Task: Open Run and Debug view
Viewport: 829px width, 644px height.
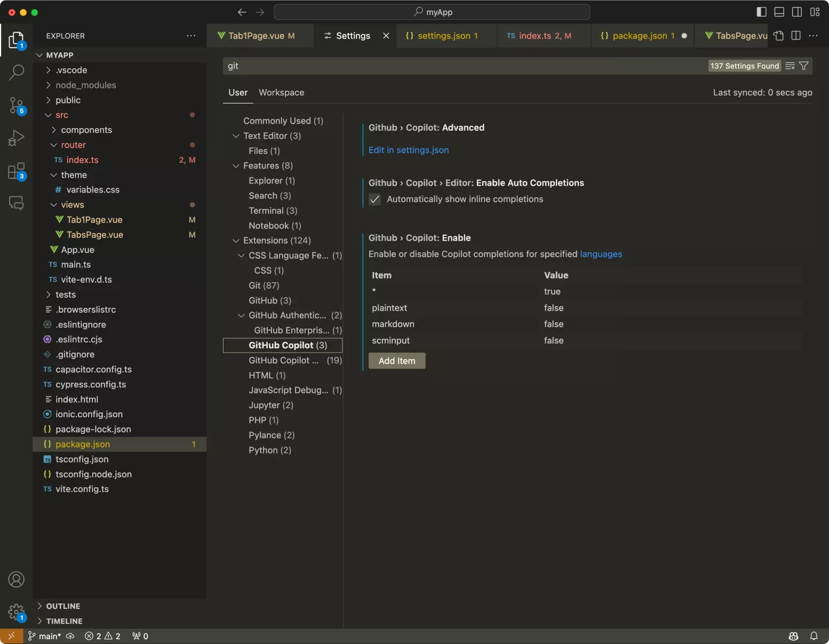Action: (x=16, y=138)
